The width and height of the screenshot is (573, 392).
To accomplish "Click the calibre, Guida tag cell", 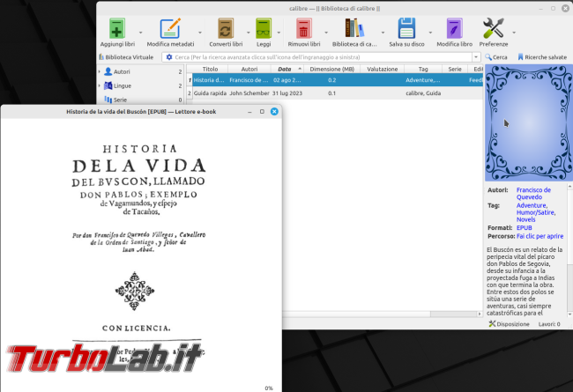I will click(423, 93).
